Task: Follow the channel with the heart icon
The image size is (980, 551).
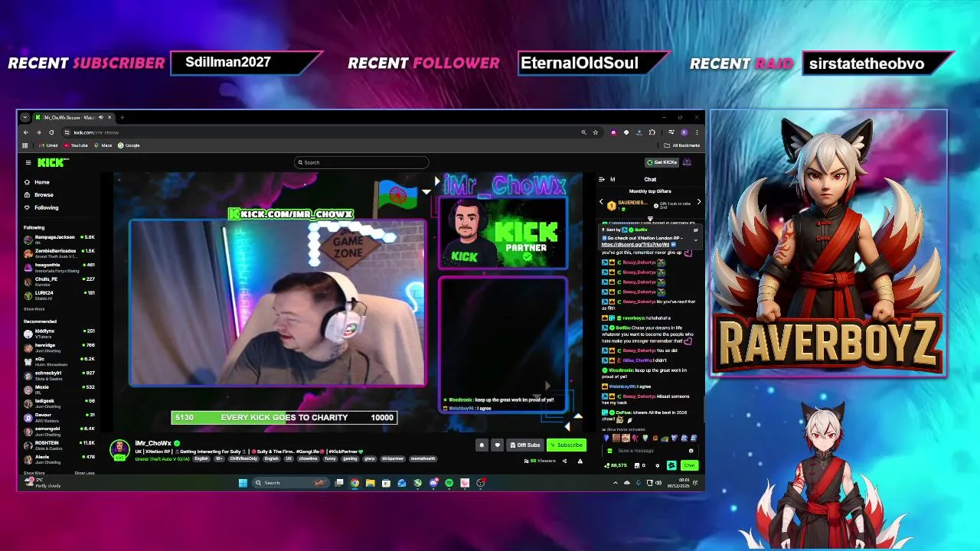Action: (497, 445)
